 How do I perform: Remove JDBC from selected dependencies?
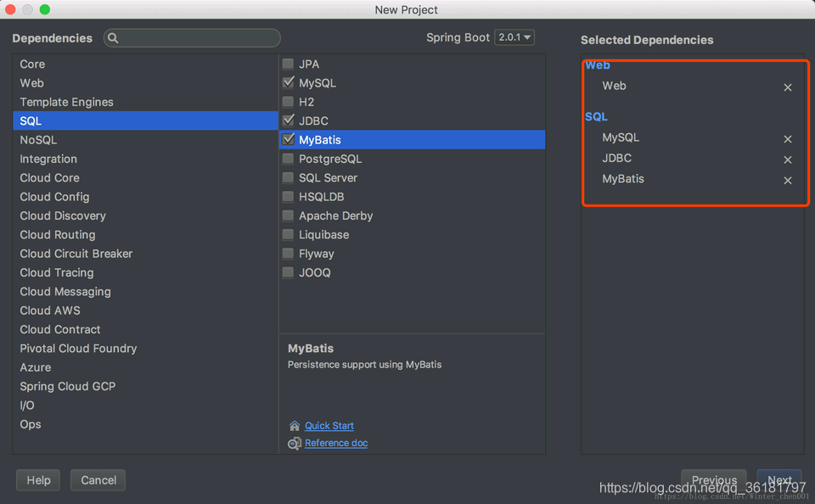(x=788, y=160)
